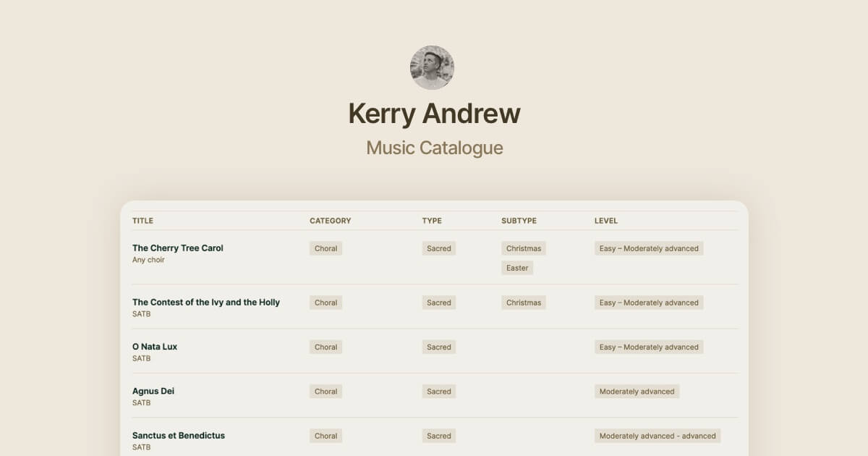
Task: Click the CATEGORY column header
Action: coord(330,221)
